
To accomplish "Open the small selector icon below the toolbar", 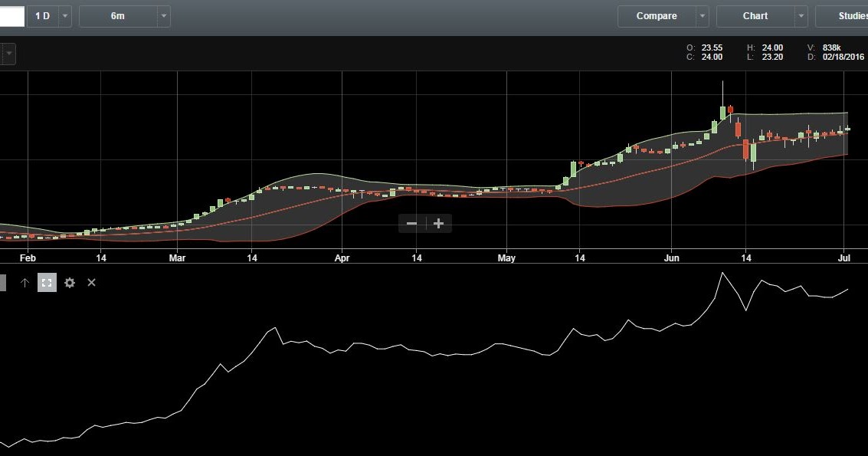I will (7, 53).
